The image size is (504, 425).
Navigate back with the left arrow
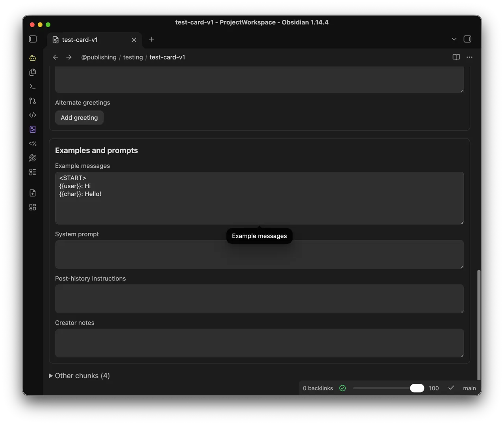tap(56, 57)
